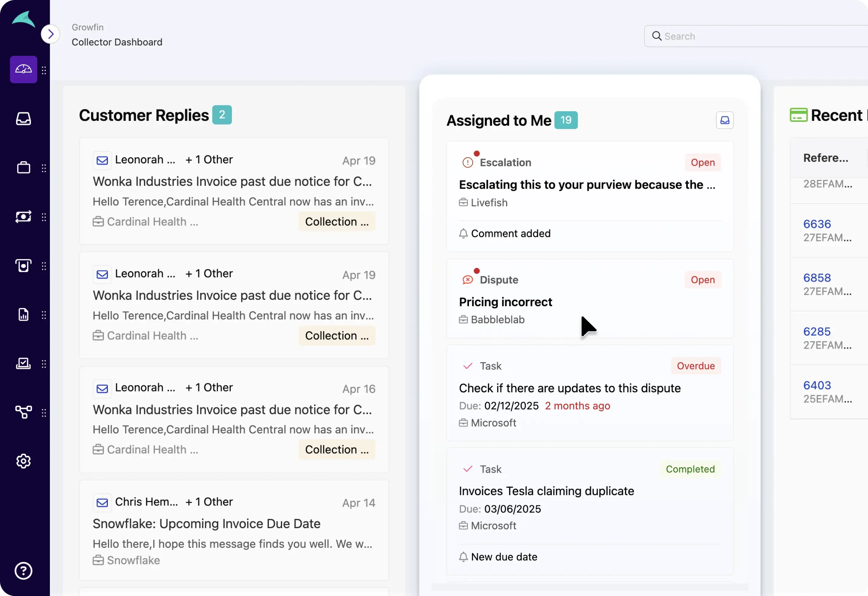Open the cash payments icon in sidebar
868x596 pixels.
pyautogui.click(x=23, y=217)
